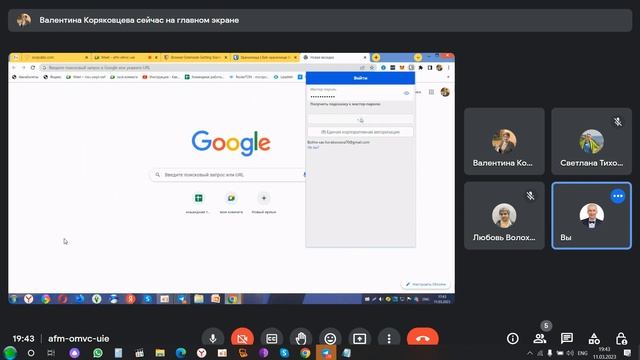Select the Любовь Волох... participant tile
Screen dimensions: 640x360
[504, 216]
